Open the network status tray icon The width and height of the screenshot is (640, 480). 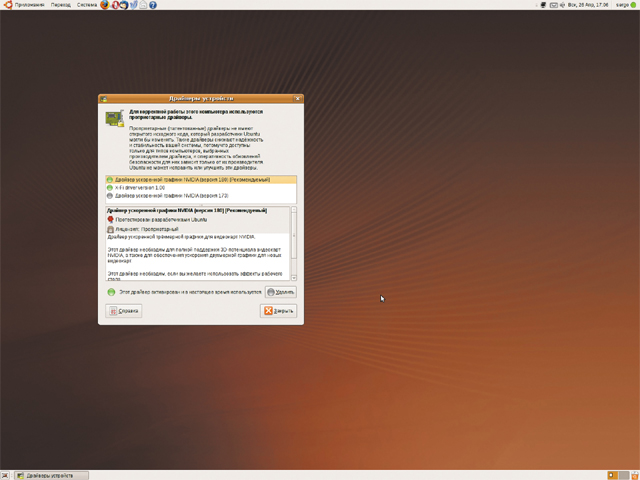click(x=543, y=5)
